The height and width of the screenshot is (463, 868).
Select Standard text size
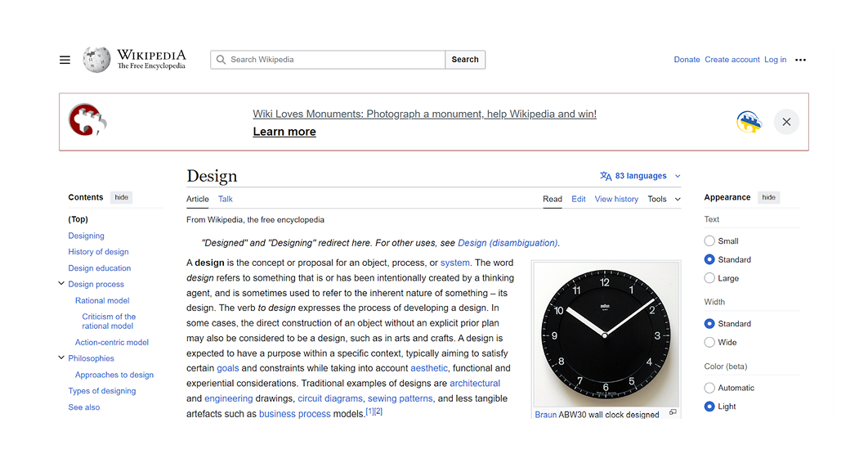point(709,259)
